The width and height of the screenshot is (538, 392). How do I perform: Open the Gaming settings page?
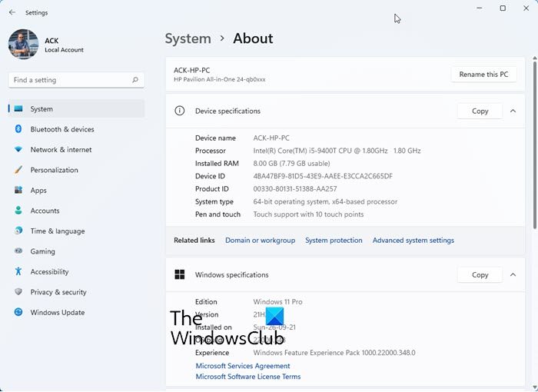pos(76,251)
